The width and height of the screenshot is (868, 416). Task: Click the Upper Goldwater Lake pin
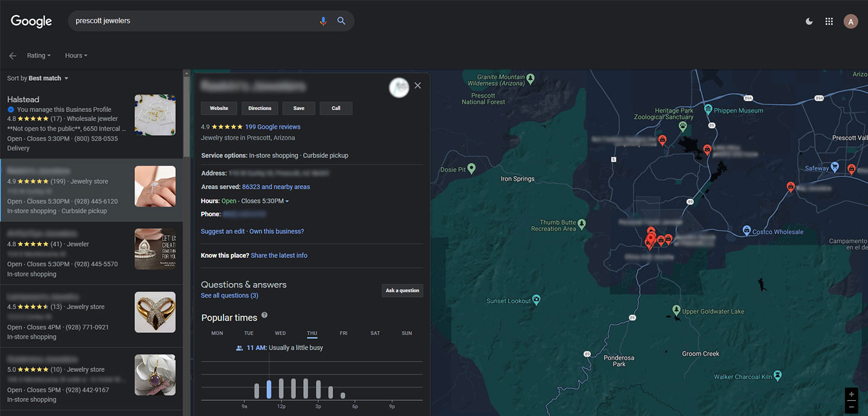point(676,310)
